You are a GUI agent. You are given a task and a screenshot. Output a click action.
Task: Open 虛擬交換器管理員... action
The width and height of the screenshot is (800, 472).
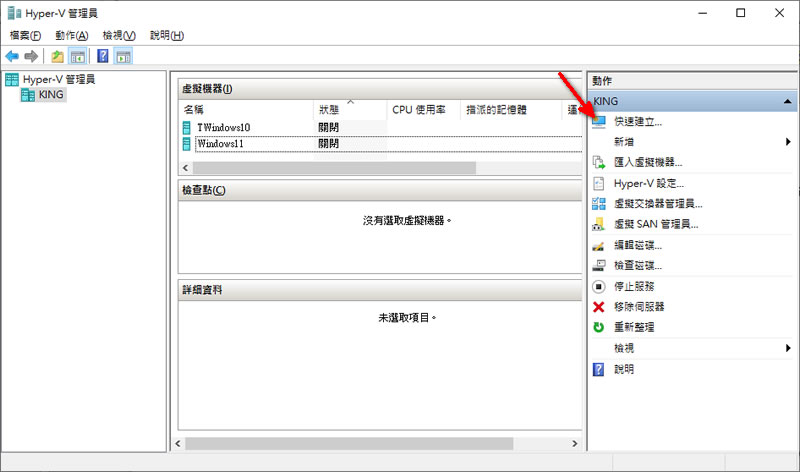pos(658,204)
